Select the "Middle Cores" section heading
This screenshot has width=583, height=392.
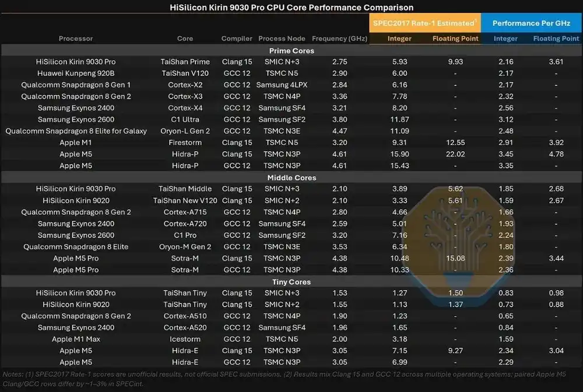pos(291,178)
